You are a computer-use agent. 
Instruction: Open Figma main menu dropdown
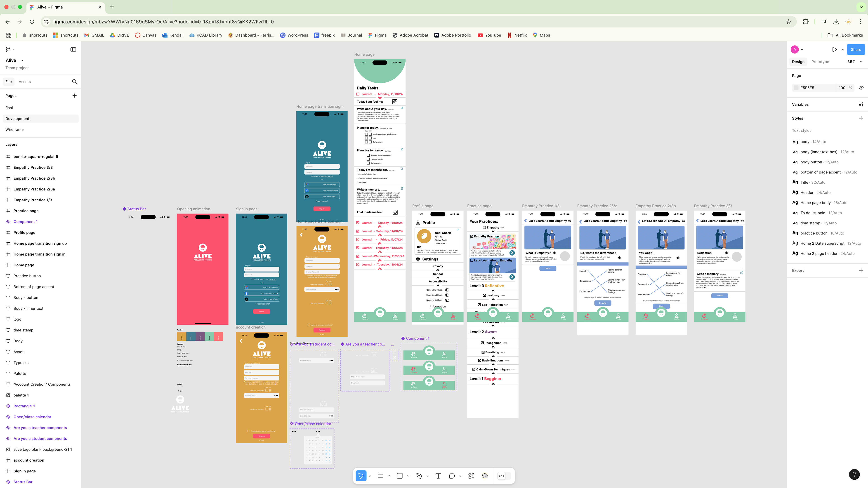(10, 49)
